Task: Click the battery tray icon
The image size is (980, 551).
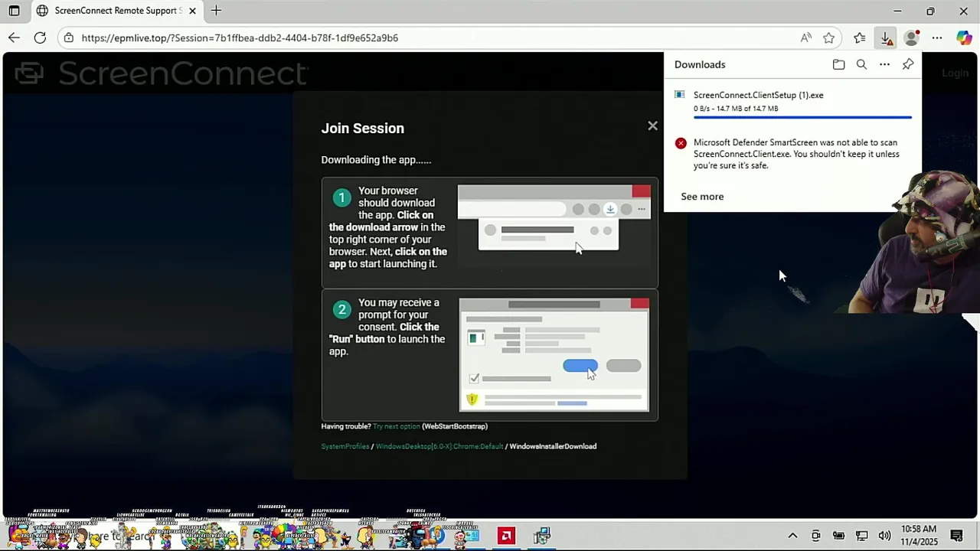Action: pyautogui.click(x=838, y=536)
